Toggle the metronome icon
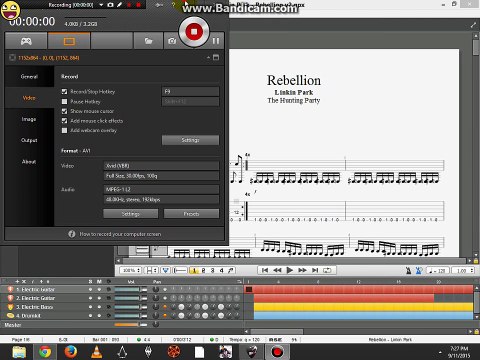 [x=409, y=270]
